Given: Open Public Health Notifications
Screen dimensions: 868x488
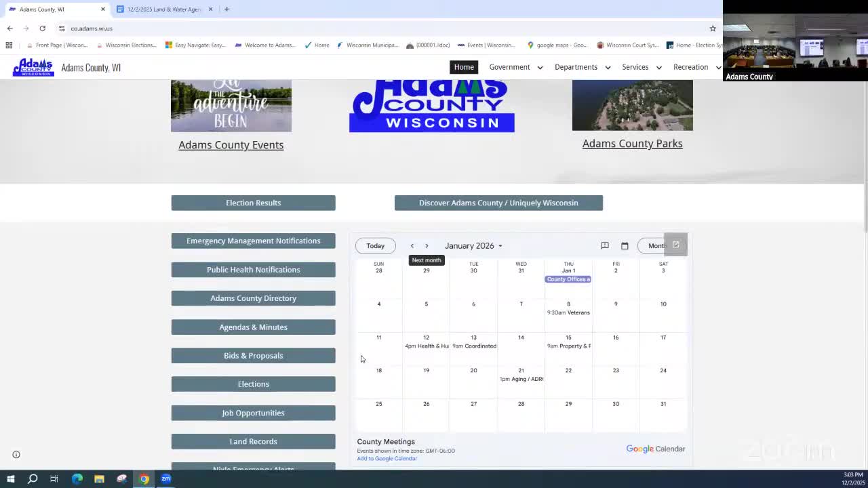Looking at the screenshot, I should 253,270.
